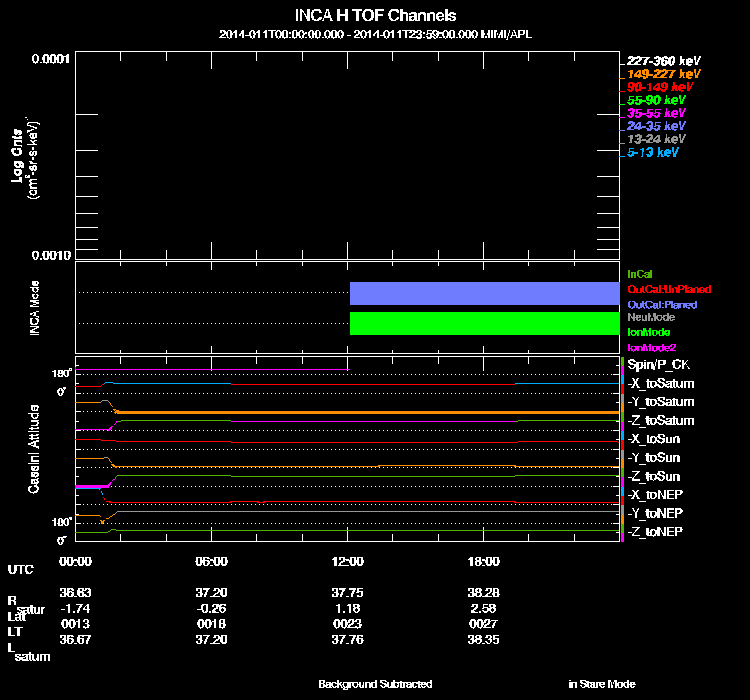Select the green 55-90 keV channel label
Screen dimensions: 750x700
tap(655, 100)
